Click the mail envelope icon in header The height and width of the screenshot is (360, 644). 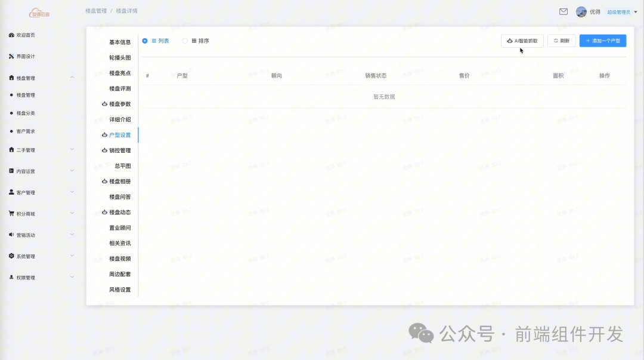click(563, 11)
